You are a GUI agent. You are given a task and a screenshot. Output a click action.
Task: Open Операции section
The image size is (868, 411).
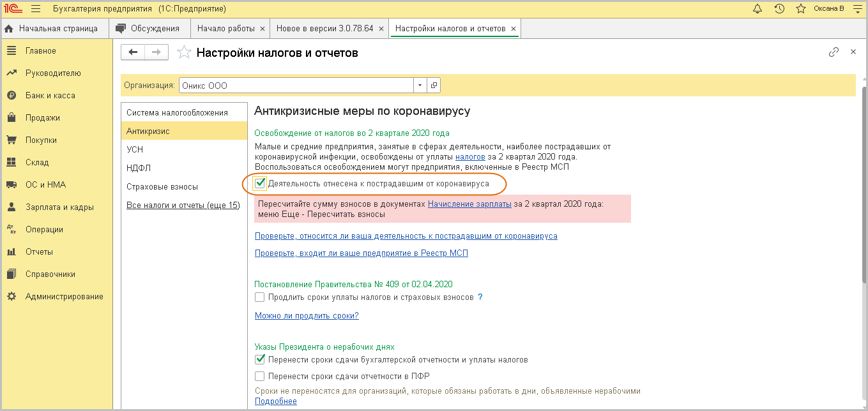(x=56, y=230)
